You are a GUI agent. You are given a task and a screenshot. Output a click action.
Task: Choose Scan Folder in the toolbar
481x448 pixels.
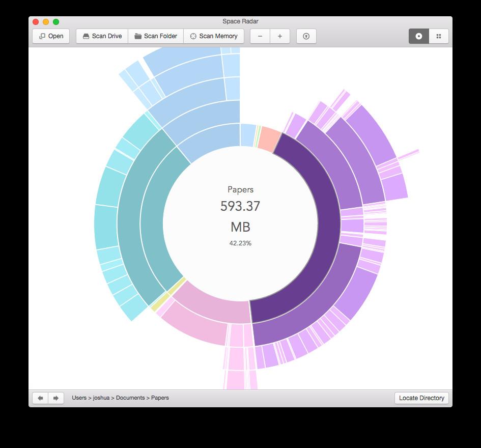[156, 36]
